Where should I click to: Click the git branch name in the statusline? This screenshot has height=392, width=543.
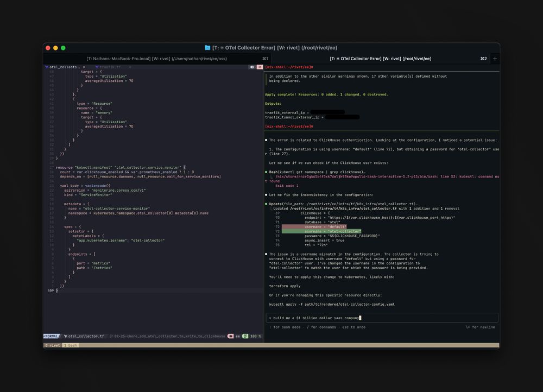[x=169, y=336]
